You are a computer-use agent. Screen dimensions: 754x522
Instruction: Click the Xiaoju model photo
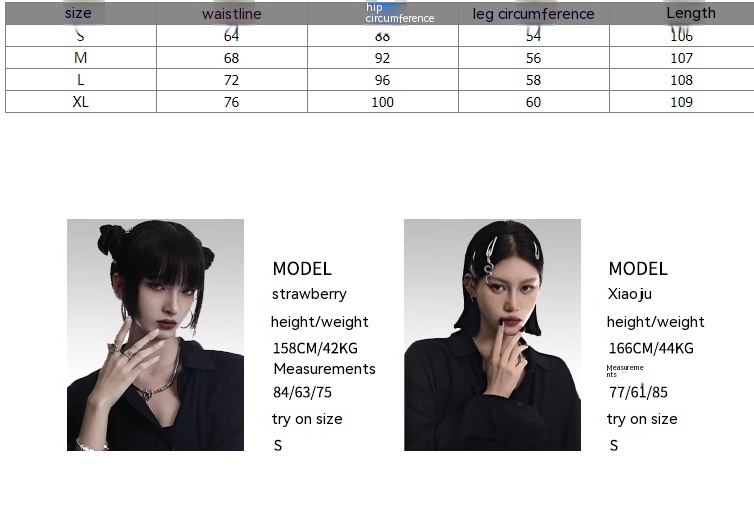coord(492,334)
